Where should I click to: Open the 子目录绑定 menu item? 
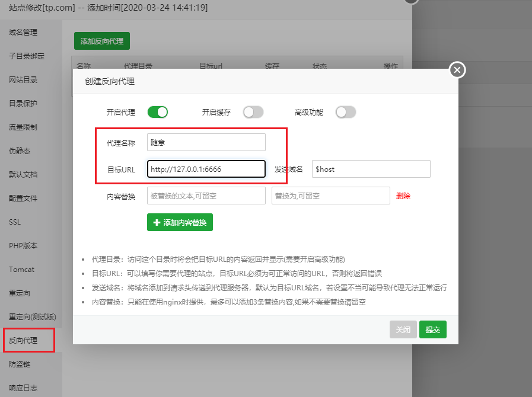tap(27, 56)
